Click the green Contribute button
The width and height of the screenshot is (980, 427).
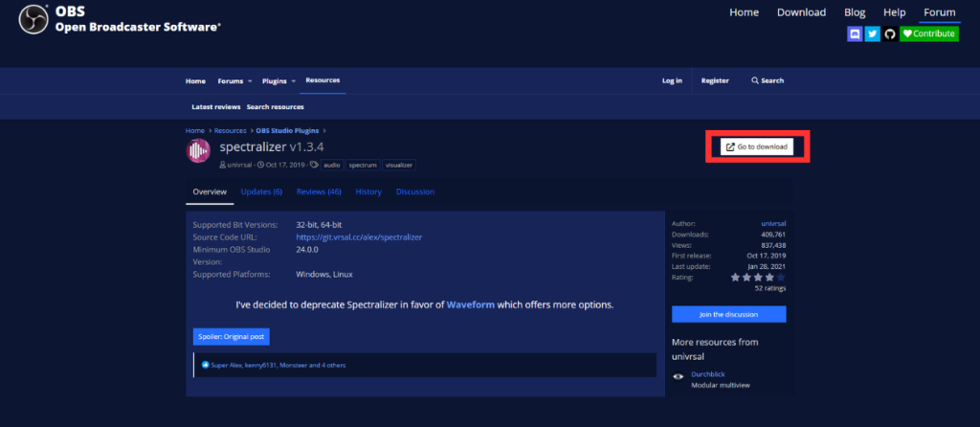coord(928,34)
